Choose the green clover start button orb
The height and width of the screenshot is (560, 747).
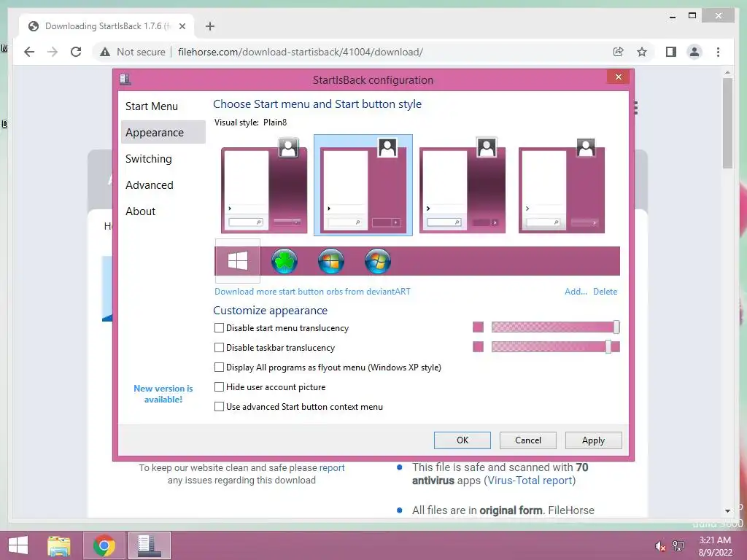click(285, 262)
